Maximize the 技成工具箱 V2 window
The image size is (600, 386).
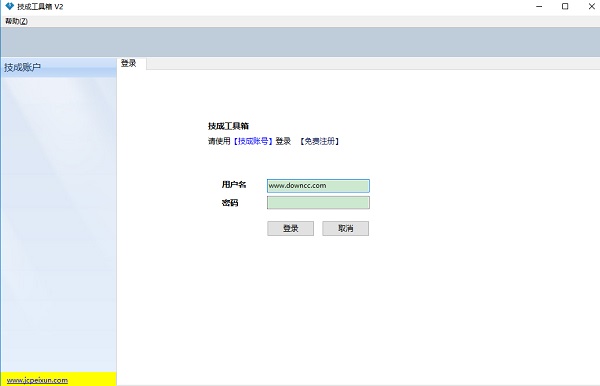pyautogui.click(x=565, y=7)
